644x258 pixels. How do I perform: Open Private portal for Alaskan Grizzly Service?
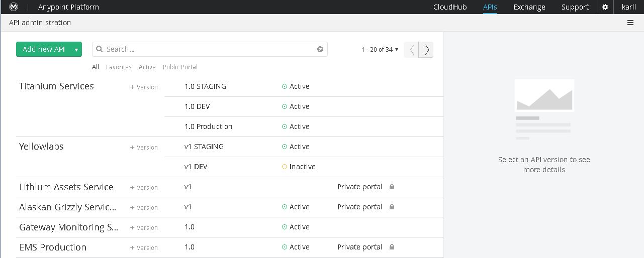[359, 207]
